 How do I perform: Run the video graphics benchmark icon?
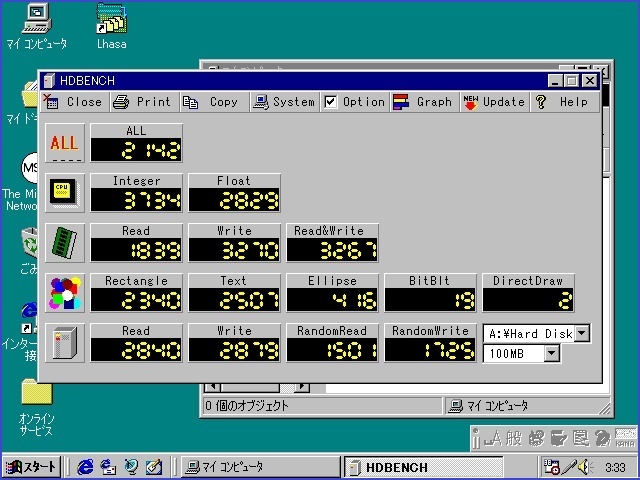click(65, 293)
